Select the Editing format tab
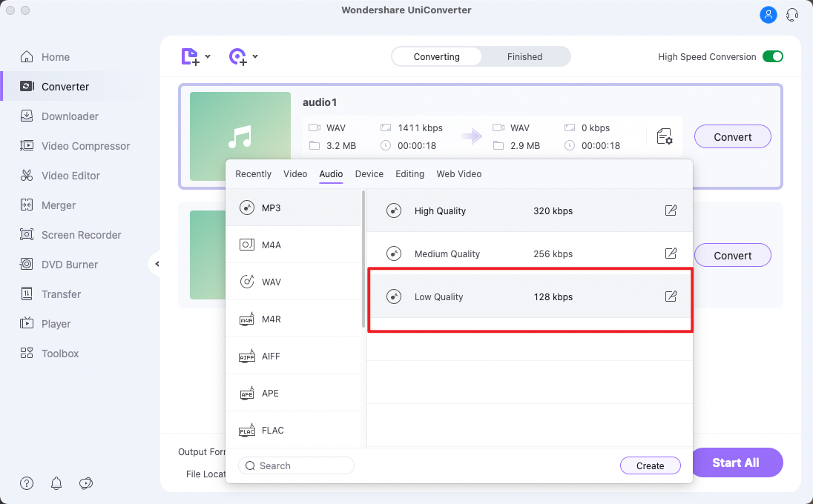Image resolution: width=813 pixels, height=504 pixels. click(409, 174)
